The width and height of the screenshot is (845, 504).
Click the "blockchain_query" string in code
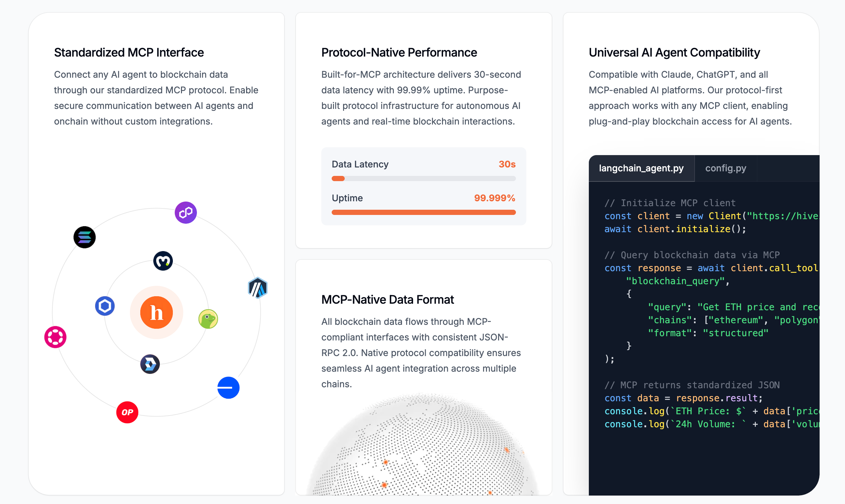click(675, 281)
